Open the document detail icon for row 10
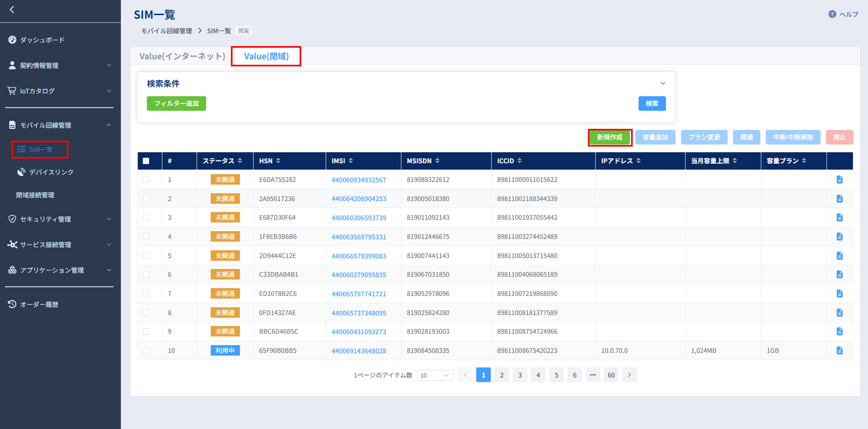868x429 pixels. (x=839, y=351)
